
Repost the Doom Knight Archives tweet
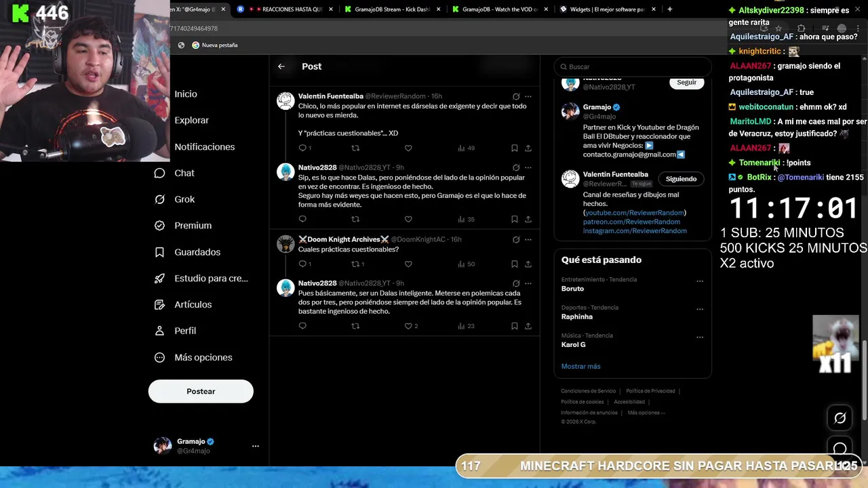(357, 264)
